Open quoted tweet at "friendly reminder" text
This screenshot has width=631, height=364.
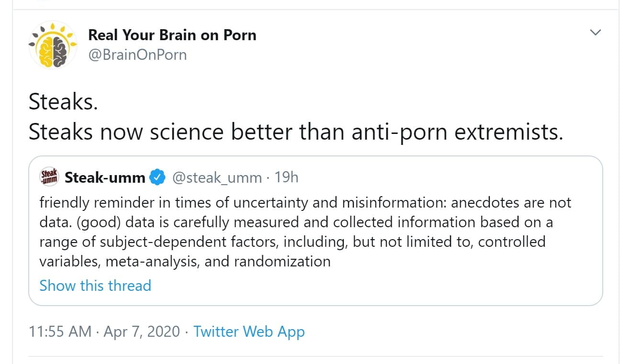(86, 202)
